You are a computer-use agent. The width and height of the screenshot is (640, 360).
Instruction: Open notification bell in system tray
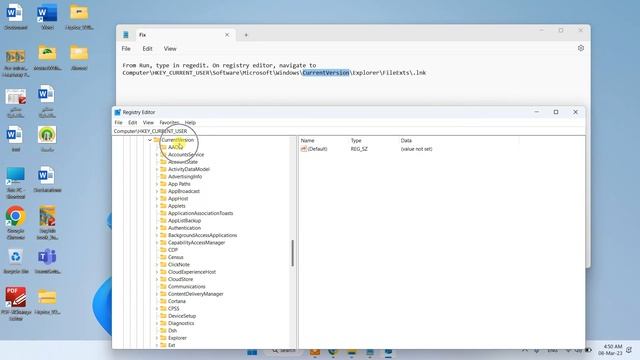pos(629,350)
